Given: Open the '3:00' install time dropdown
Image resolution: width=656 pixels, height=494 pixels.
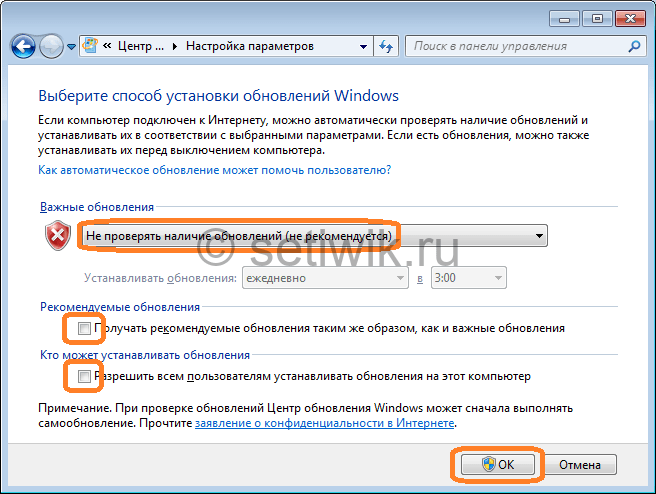Looking at the screenshot, I should [469, 278].
